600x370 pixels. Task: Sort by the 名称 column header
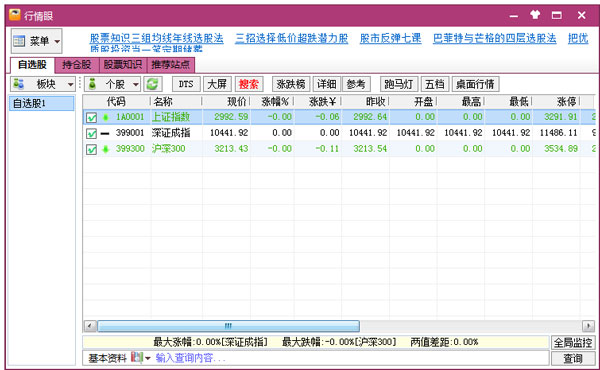[x=176, y=102]
